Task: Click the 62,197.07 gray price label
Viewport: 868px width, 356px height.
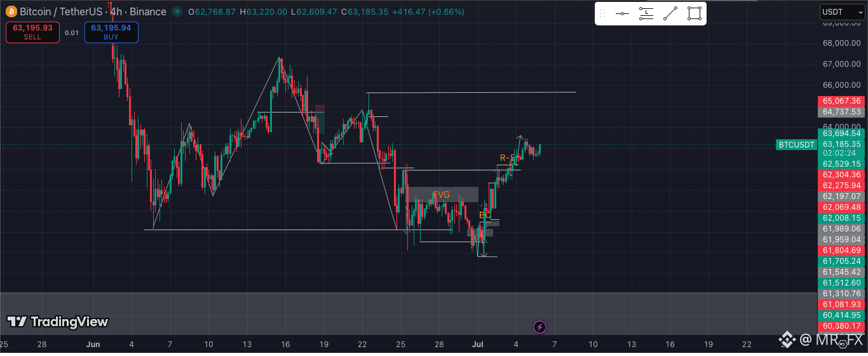Action: pos(841,196)
